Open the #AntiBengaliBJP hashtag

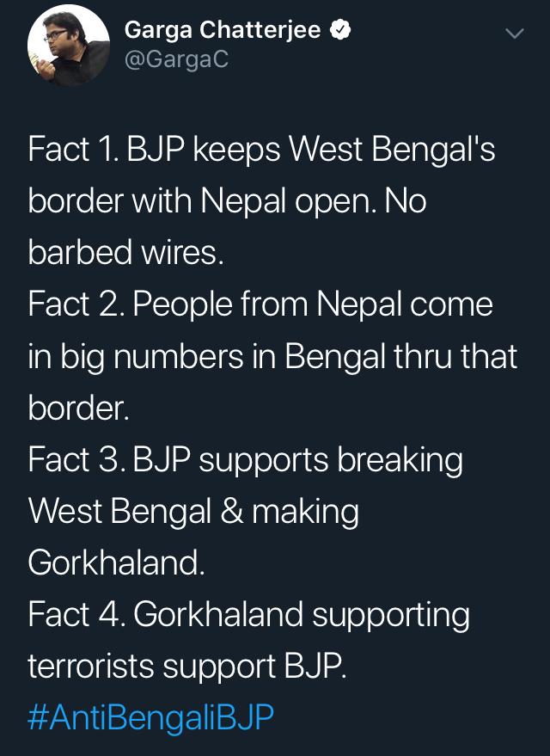point(150,717)
